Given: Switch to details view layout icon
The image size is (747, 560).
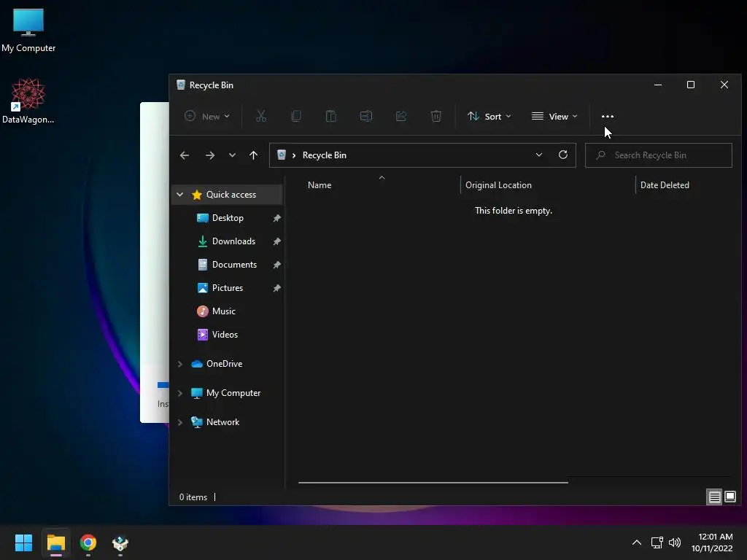Looking at the screenshot, I should (714, 497).
